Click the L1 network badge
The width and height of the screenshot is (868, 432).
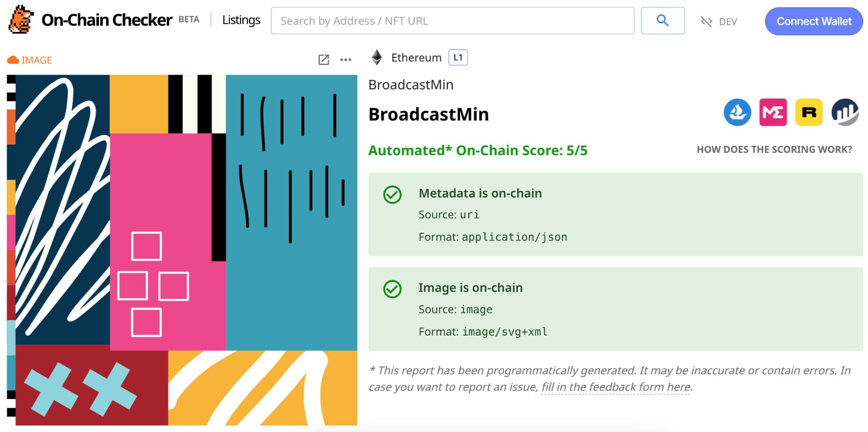(x=457, y=57)
